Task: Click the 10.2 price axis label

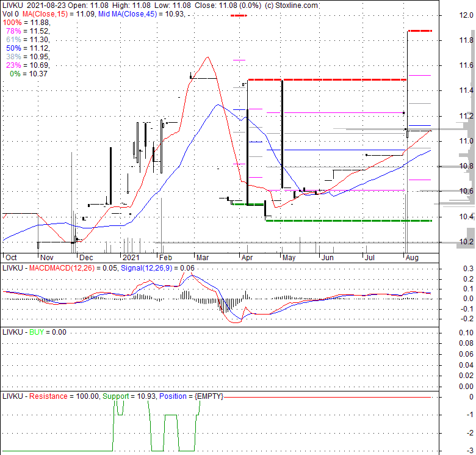Action: click(466, 242)
